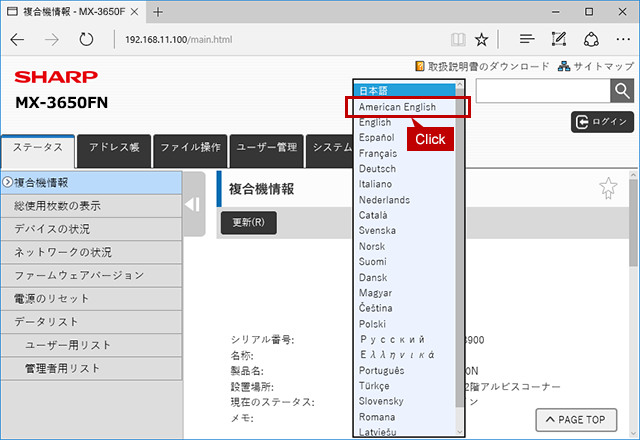The width and height of the screenshot is (640, 440).
Task: Click the share icon in browser toolbar
Action: 591,40
